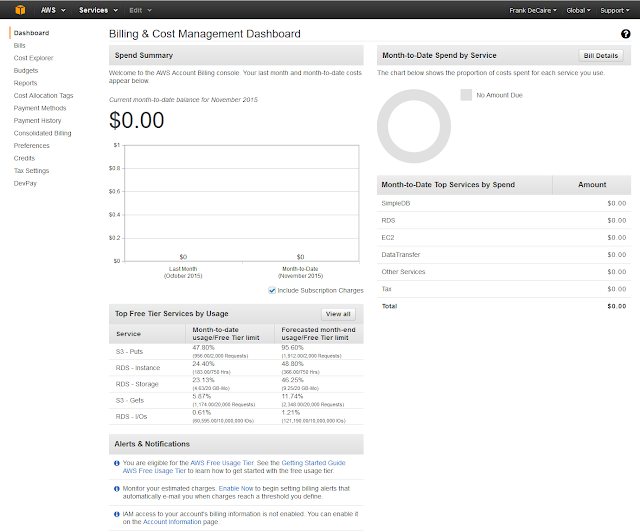
Task: Open the help question mark icon
Action: click(625, 34)
